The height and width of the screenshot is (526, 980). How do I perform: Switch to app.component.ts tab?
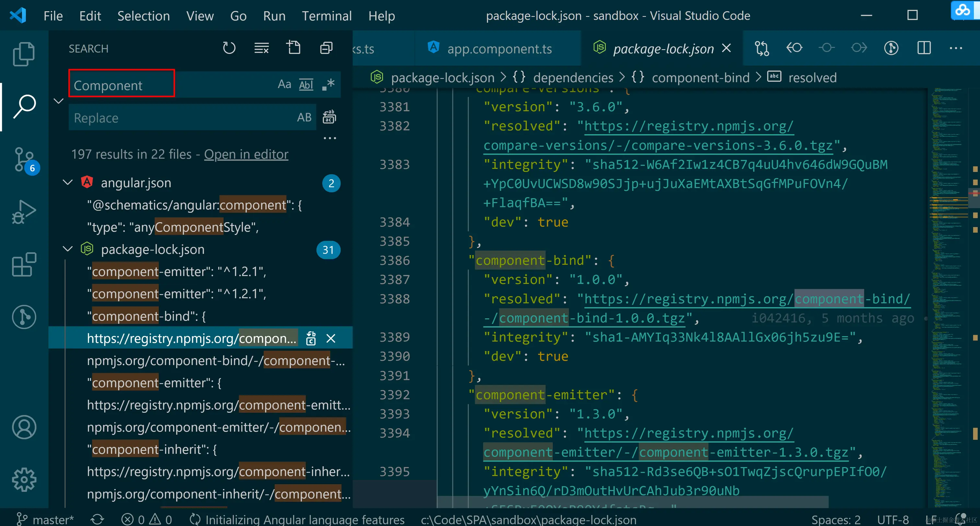click(499, 49)
